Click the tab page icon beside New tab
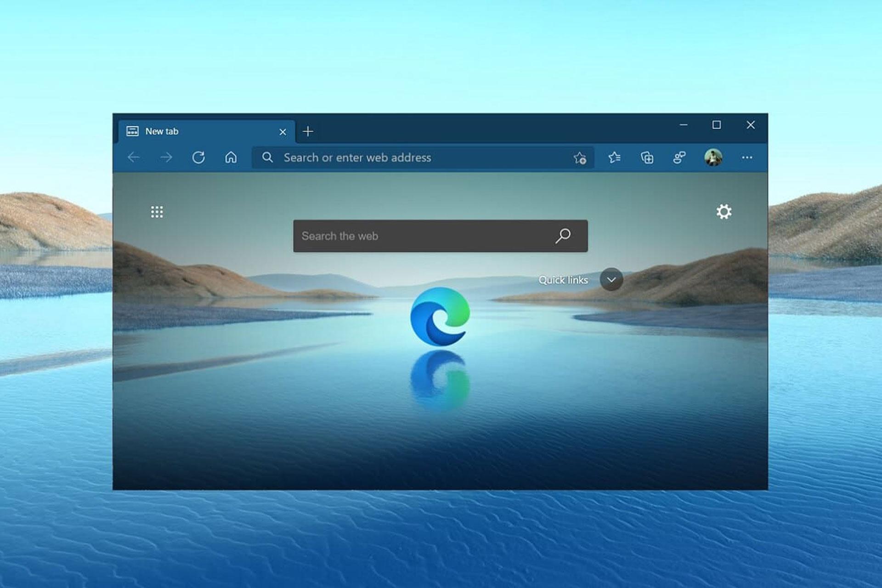Screen dimensions: 882x588 coord(132,131)
